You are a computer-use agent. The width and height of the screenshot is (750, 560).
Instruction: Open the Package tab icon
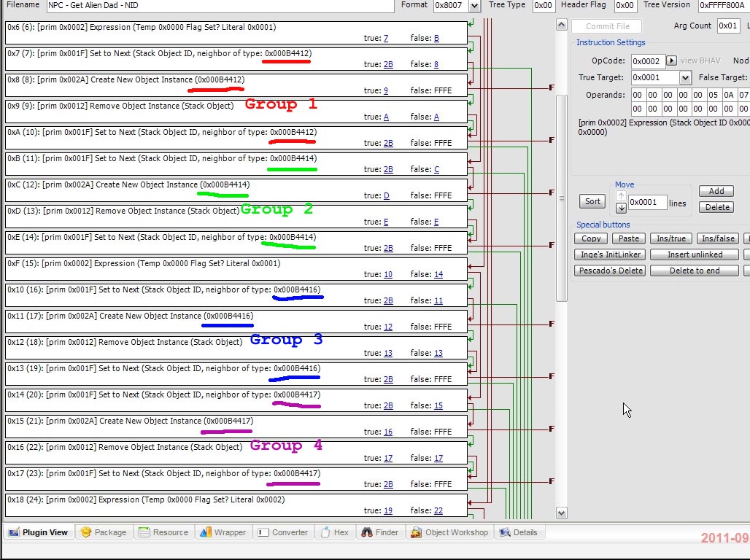(86, 532)
